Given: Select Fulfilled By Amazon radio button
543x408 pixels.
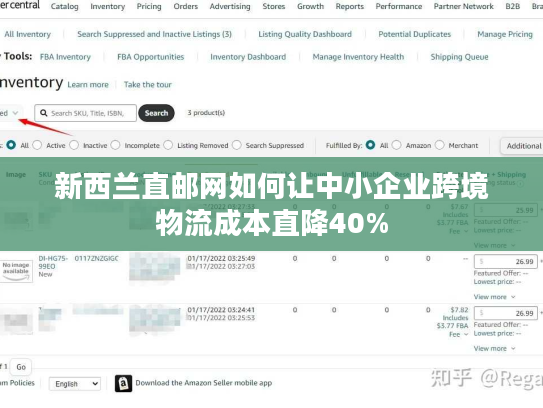Looking at the screenshot, I should coord(397,145).
